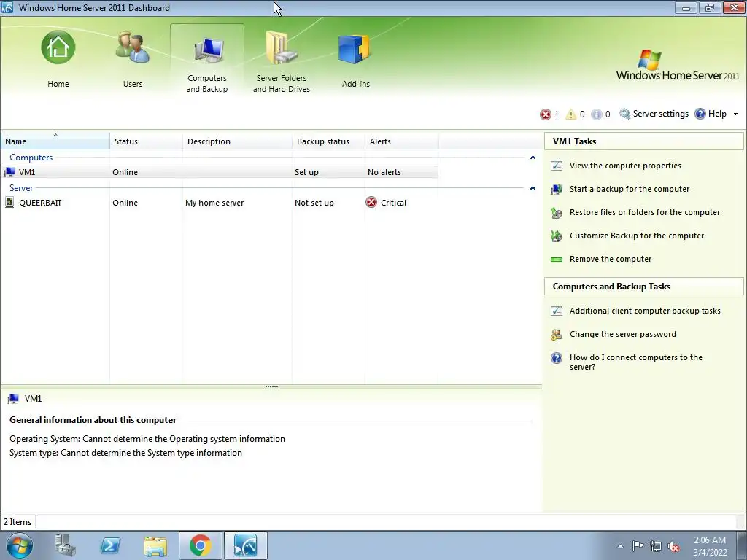
Task: Click the critical alerts red X icon
Action: coord(545,114)
